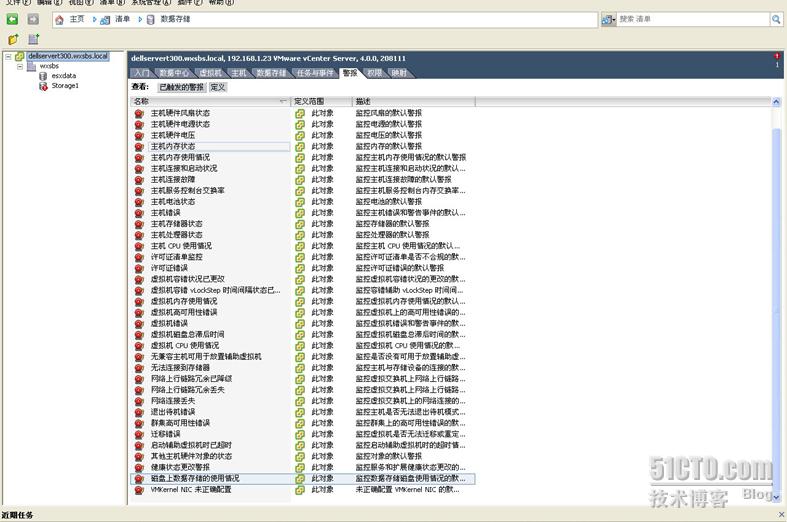Open the 虚拟机 tab
Image resolution: width=787 pixels, height=522 pixels.
tap(210, 73)
